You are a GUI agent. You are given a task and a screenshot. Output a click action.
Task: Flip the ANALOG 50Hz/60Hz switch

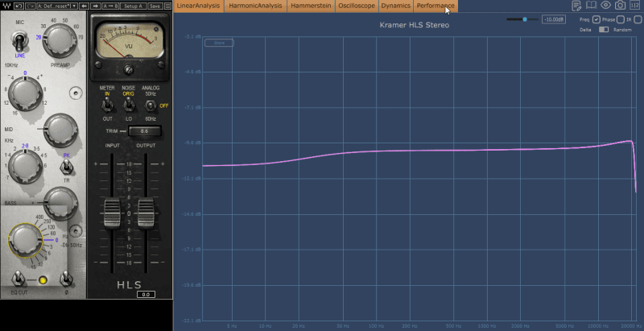coord(151,106)
